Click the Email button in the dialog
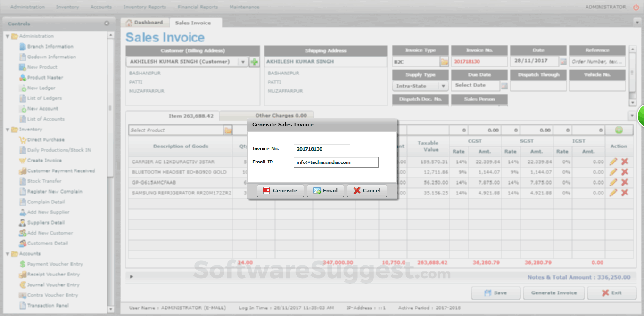The width and height of the screenshot is (644, 316). (325, 191)
